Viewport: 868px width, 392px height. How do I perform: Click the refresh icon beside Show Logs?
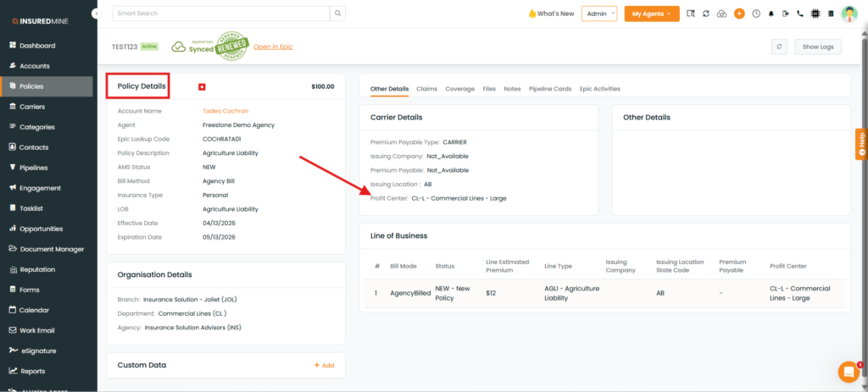pos(779,47)
